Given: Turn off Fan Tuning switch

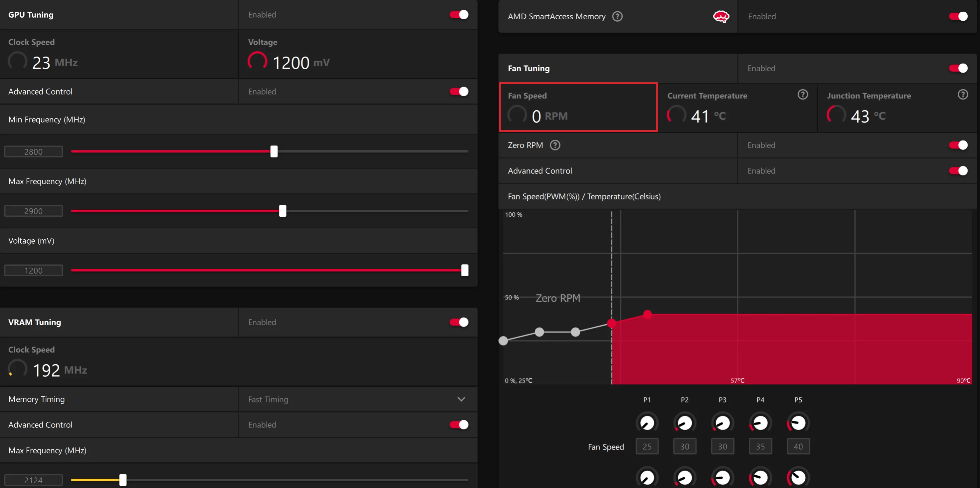Looking at the screenshot, I should click(x=958, y=68).
